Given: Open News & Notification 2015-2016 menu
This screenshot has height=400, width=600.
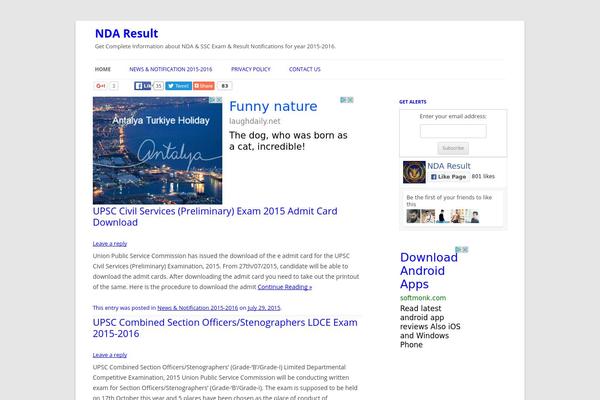Looking at the screenshot, I should (171, 69).
